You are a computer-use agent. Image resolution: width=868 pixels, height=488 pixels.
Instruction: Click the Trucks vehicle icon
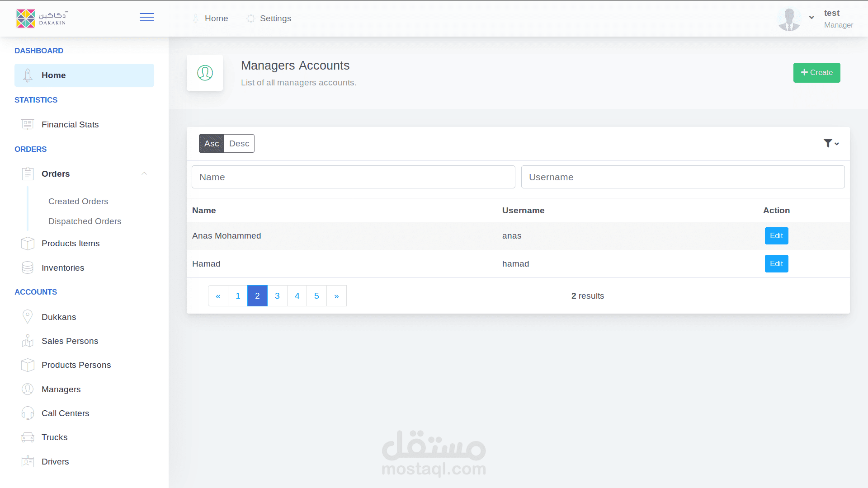click(28, 437)
